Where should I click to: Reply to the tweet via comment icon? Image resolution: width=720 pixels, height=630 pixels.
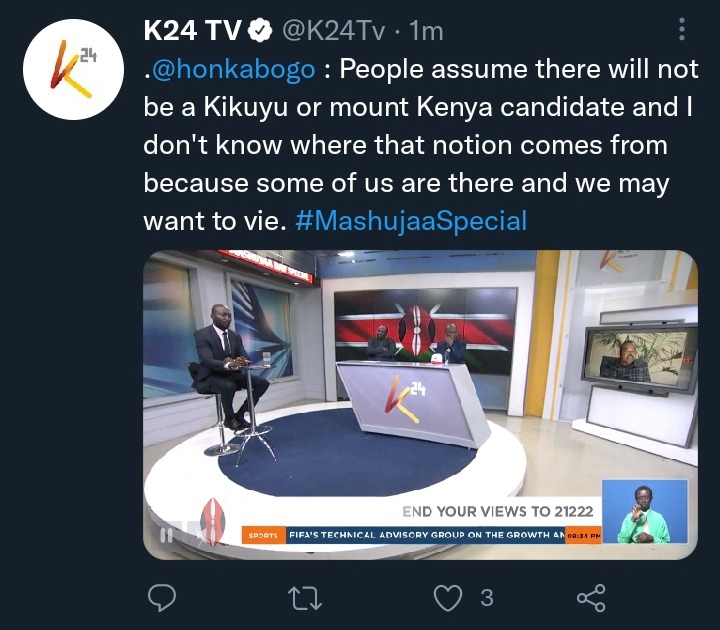pyautogui.click(x=162, y=598)
